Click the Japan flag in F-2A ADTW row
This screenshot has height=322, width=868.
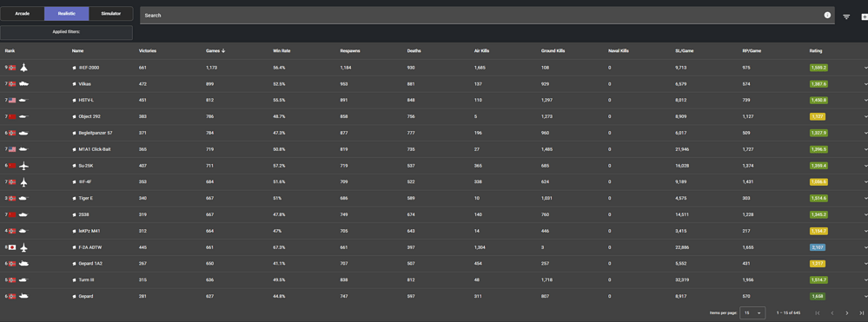[x=11, y=247]
